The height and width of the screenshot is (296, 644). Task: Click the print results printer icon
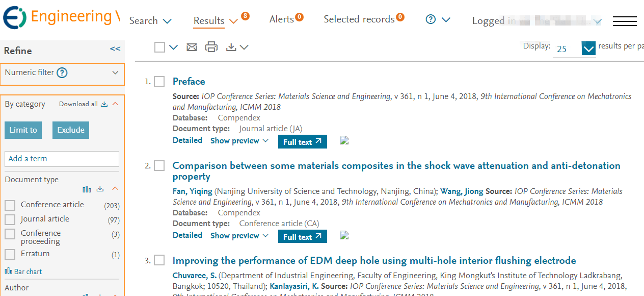click(211, 47)
